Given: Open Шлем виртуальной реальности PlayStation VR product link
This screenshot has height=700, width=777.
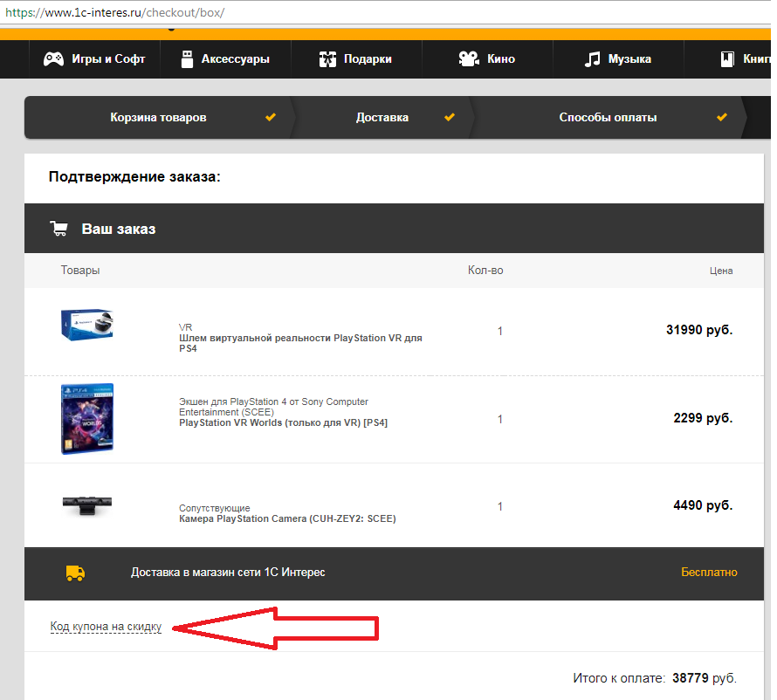Looking at the screenshot, I should [299, 343].
